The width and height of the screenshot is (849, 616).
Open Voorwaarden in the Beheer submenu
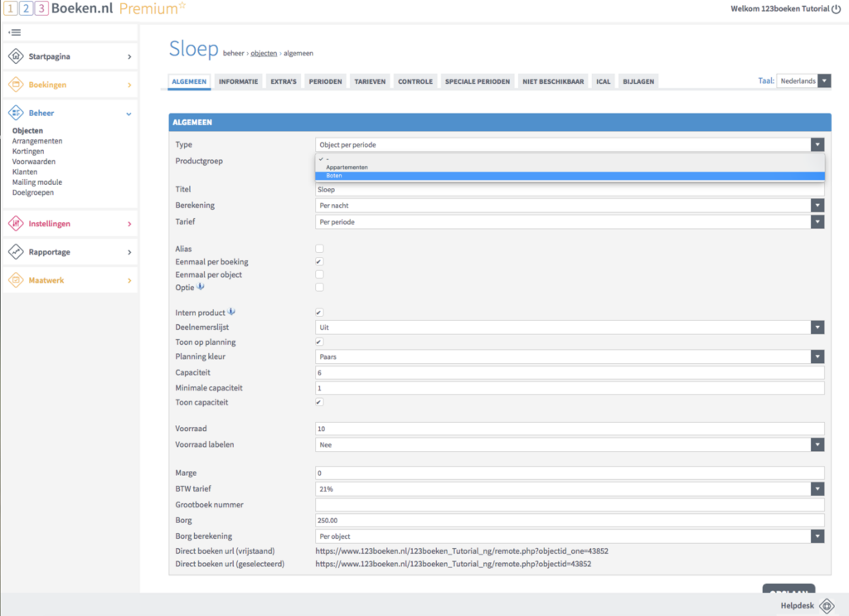pyautogui.click(x=33, y=162)
